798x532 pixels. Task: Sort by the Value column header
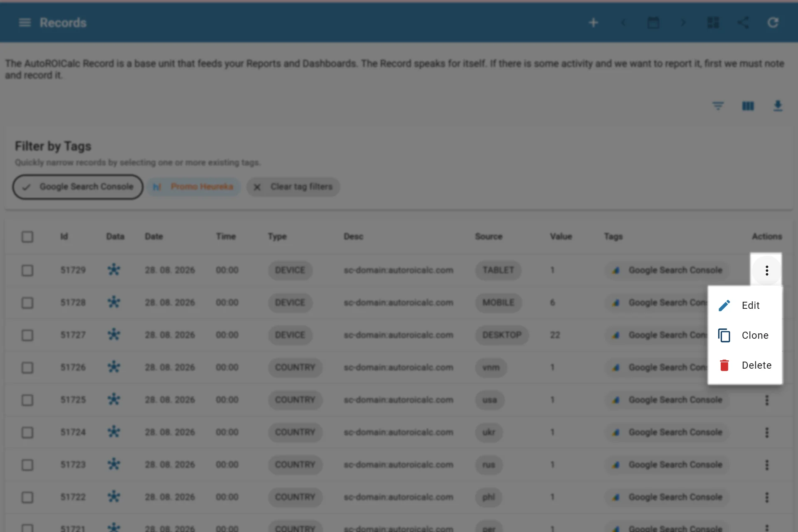click(561, 236)
